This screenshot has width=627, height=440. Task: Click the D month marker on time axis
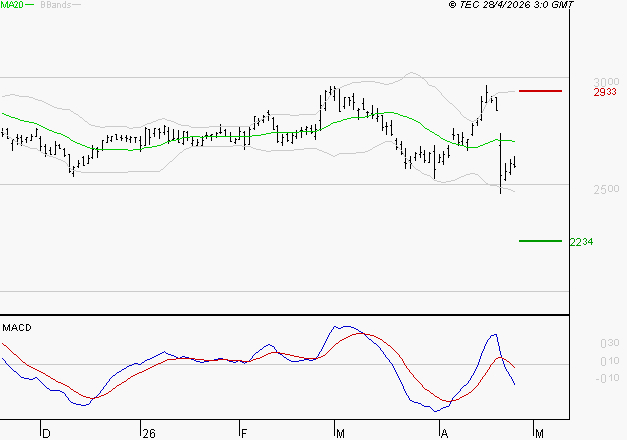(x=46, y=434)
